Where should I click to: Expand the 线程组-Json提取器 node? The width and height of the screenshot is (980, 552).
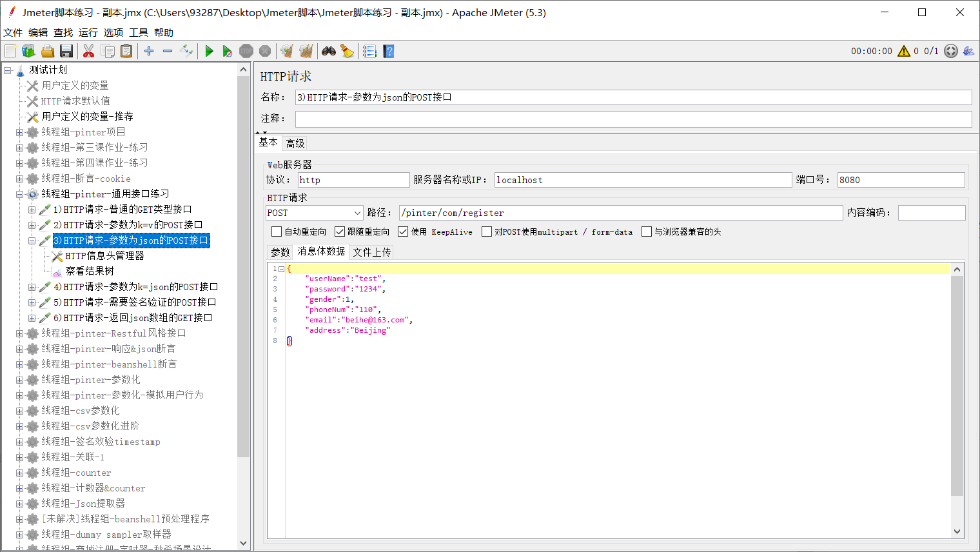point(19,503)
